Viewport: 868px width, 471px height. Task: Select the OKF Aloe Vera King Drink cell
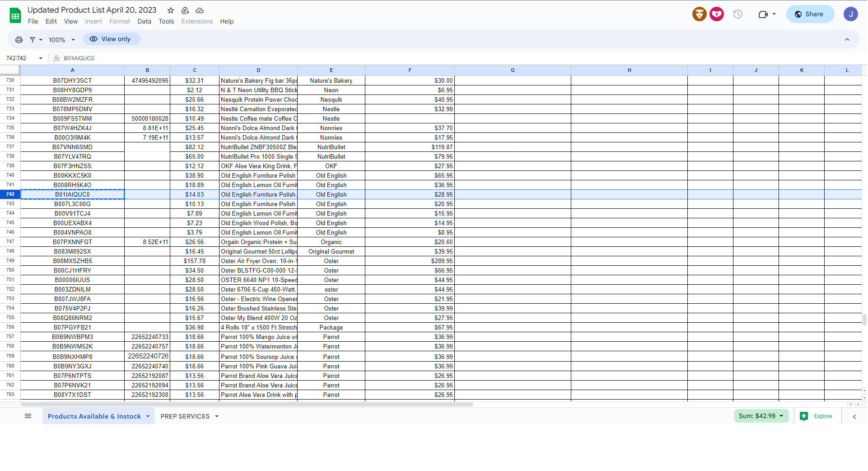[258, 166]
